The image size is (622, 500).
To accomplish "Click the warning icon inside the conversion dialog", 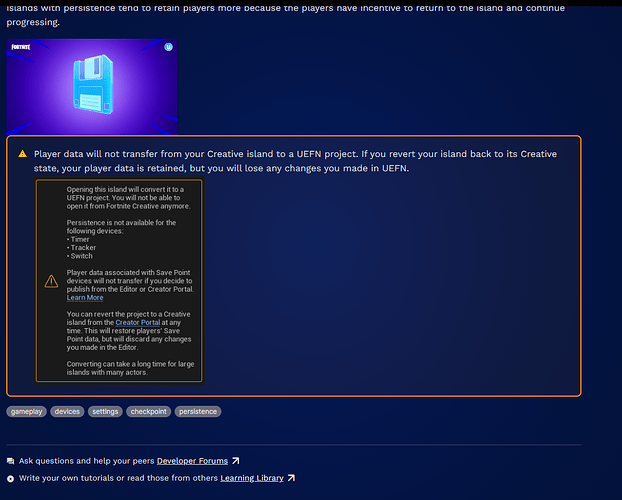I will click(51, 282).
